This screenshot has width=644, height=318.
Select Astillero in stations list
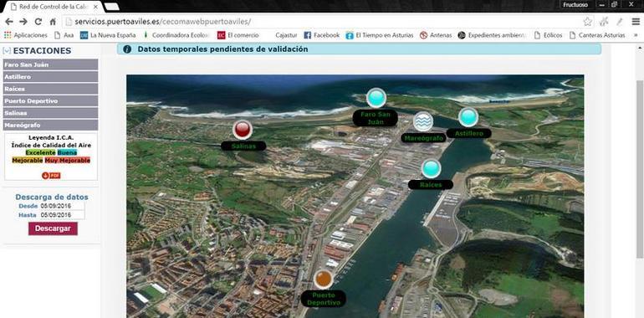[50, 77]
